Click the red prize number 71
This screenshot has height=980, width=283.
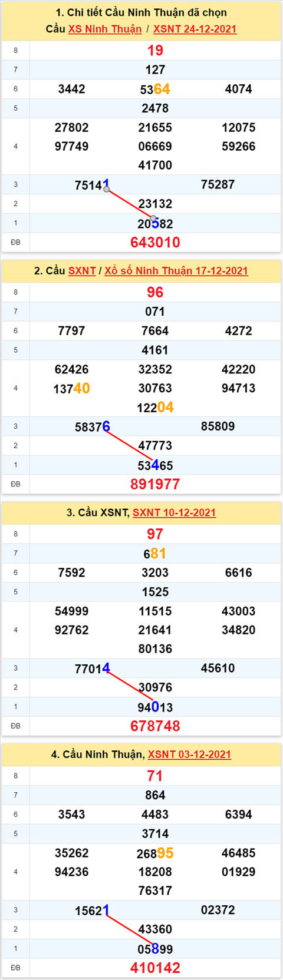155,776
